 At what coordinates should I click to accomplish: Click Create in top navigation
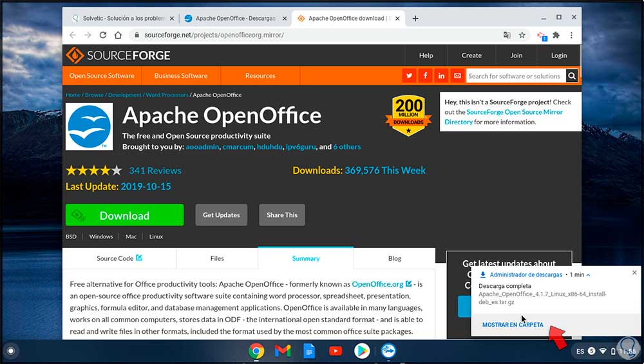click(471, 55)
